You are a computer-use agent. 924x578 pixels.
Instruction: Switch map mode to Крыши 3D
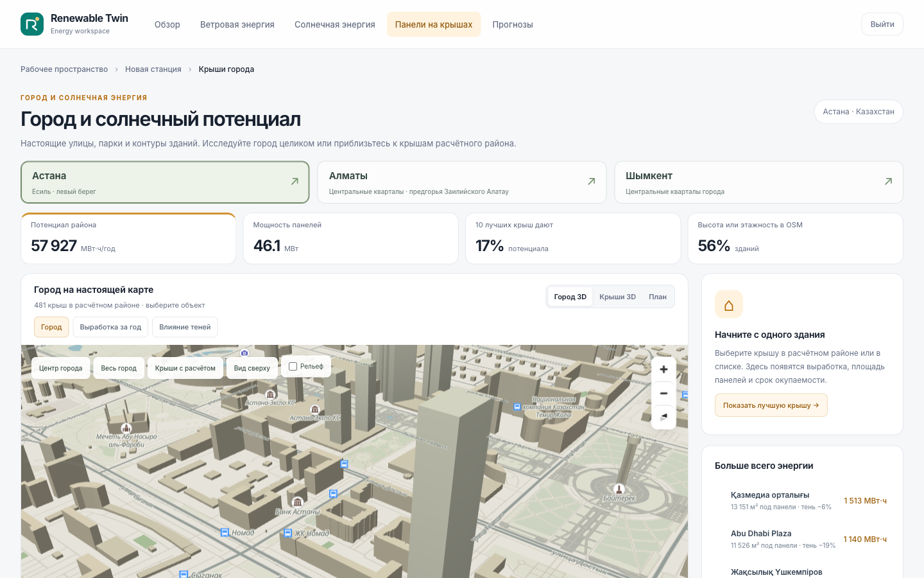(617, 297)
